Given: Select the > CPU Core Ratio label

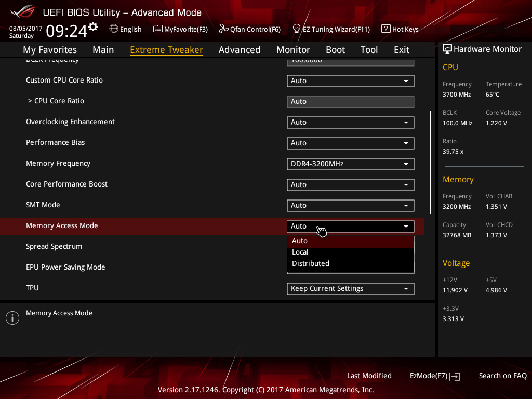Looking at the screenshot, I should coord(56,101).
